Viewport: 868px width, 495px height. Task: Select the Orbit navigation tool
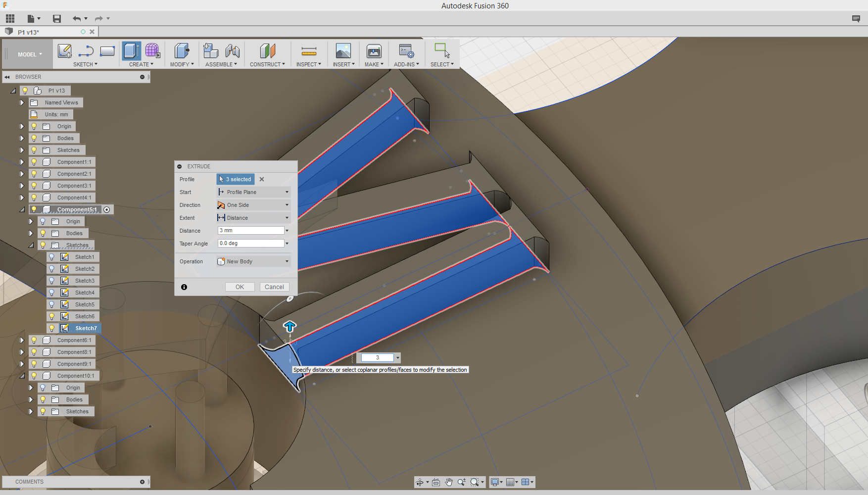point(420,482)
